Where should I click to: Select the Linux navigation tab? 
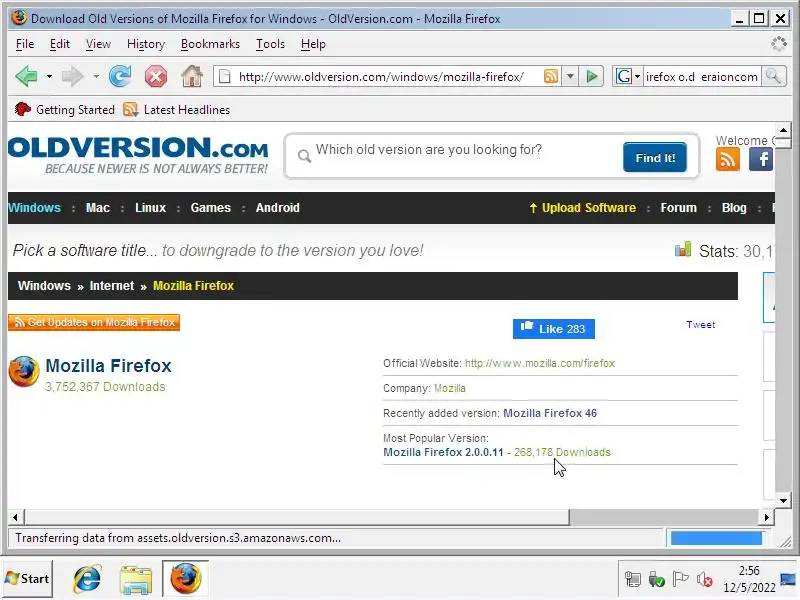click(151, 208)
